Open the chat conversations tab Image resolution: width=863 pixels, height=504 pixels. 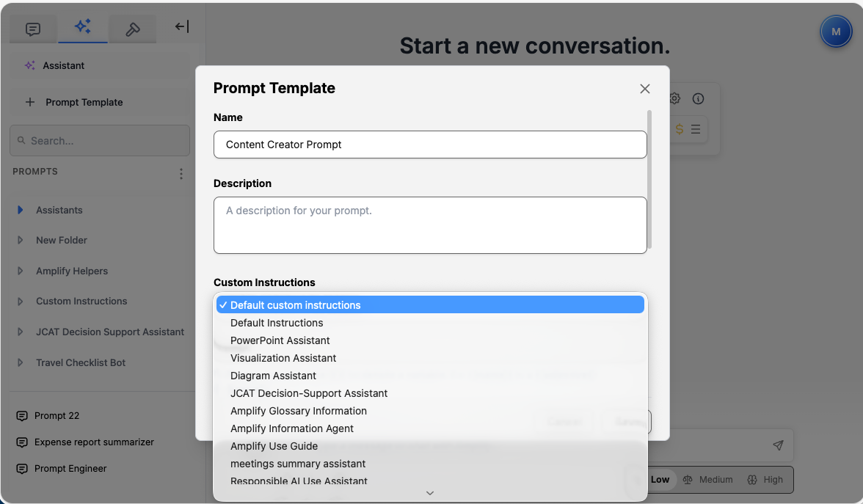pos(33,29)
